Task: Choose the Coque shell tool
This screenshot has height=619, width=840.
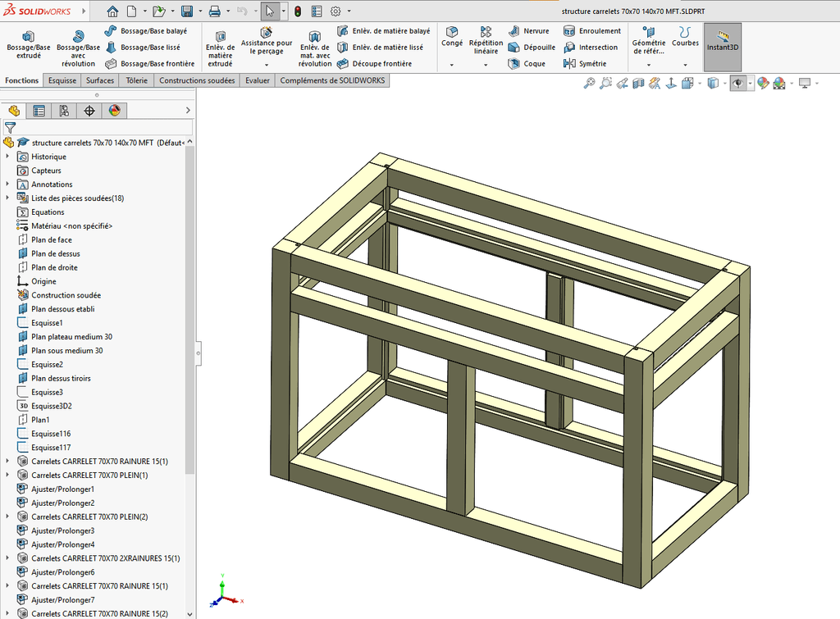Action: pos(527,64)
